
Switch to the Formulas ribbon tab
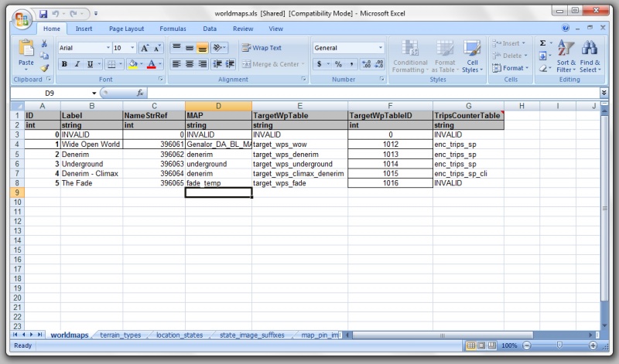(x=172, y=29)
